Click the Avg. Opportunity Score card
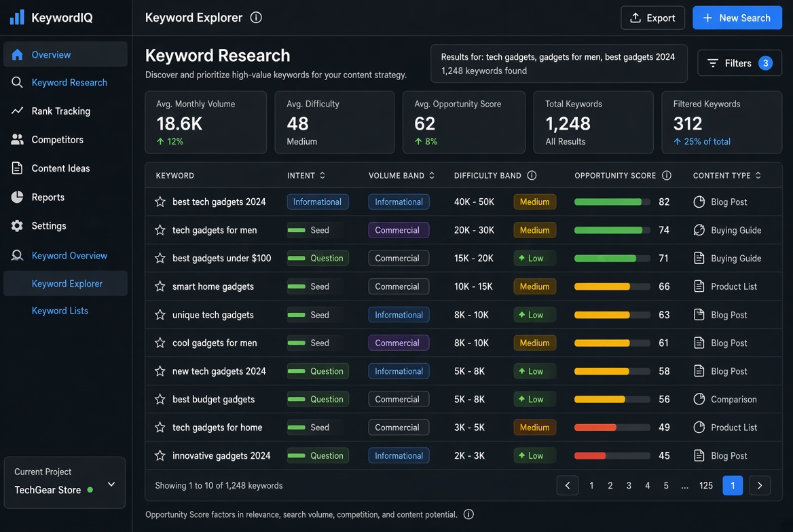Viewport: 793px width, 532px height. [464, 122]
